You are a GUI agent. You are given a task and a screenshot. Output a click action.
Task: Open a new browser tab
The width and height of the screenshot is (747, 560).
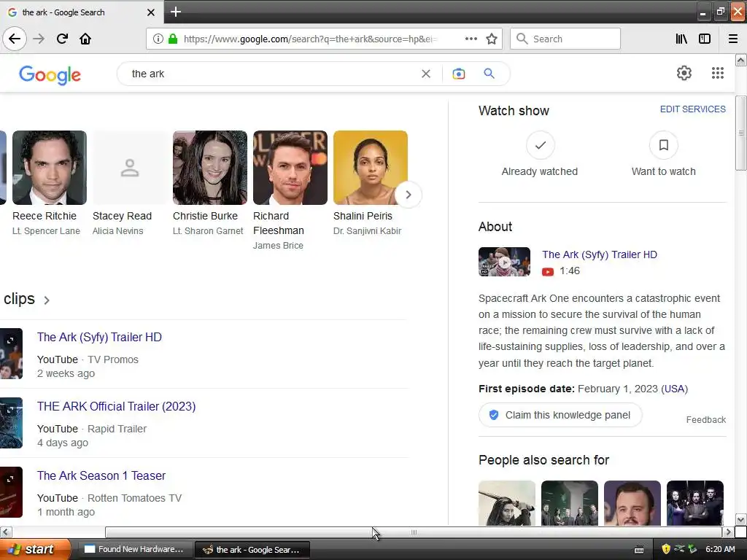tap(175, 12)
